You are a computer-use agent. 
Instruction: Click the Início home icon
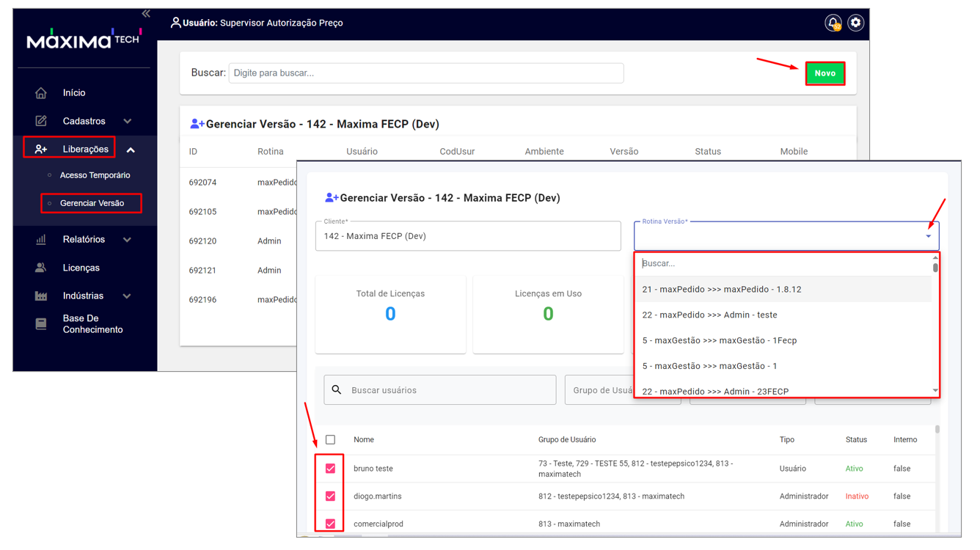pyautogui.click(x=41, y=93)
